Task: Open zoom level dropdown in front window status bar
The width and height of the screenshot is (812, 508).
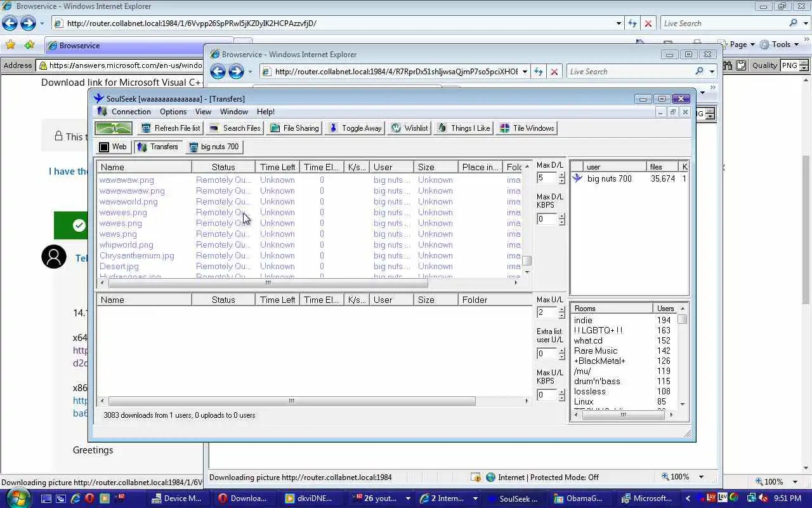Action: 701,477
